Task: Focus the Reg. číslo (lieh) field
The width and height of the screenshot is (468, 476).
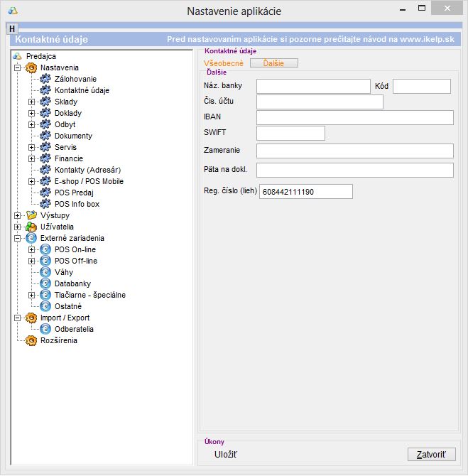Action: point(305,191)
